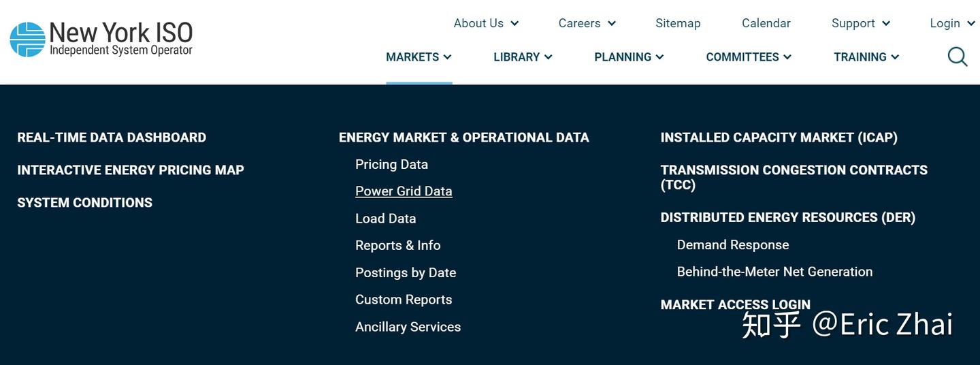980x365 pixels.
Task: Click the New York ISO logo
Action: (101, 39)
